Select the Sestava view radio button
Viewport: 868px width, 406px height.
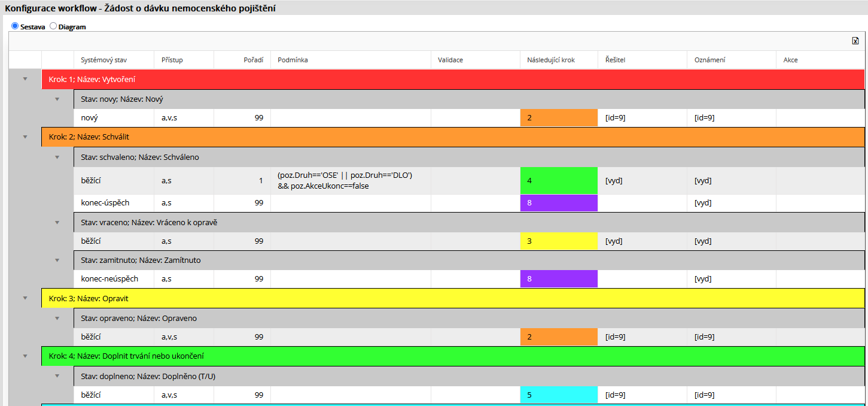pos(15,26)
